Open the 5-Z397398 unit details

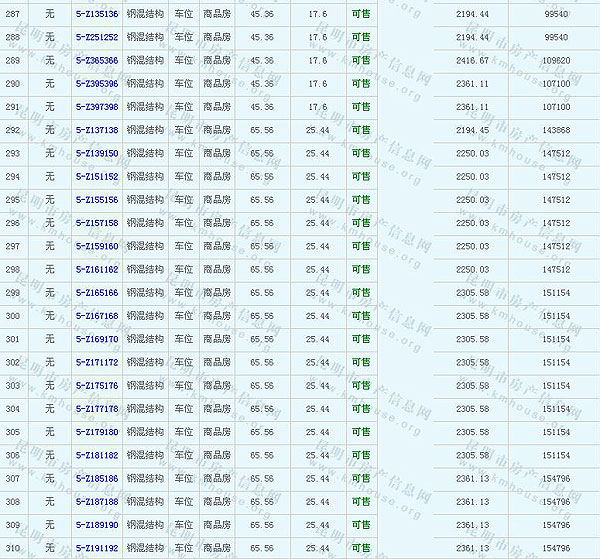[x=96, y=107]
